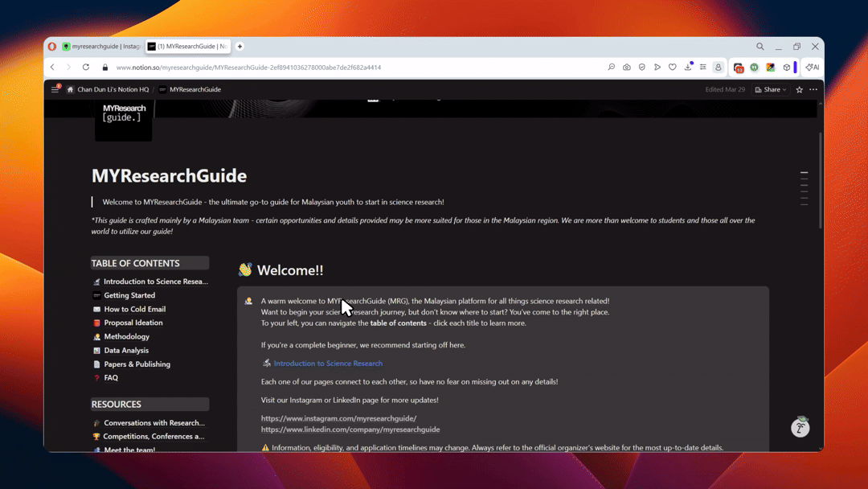Image resolution: width=868 pixels, height=489 pixels.
Task: Open the Opera easy setup sliders icon
Action: (703, 68)
